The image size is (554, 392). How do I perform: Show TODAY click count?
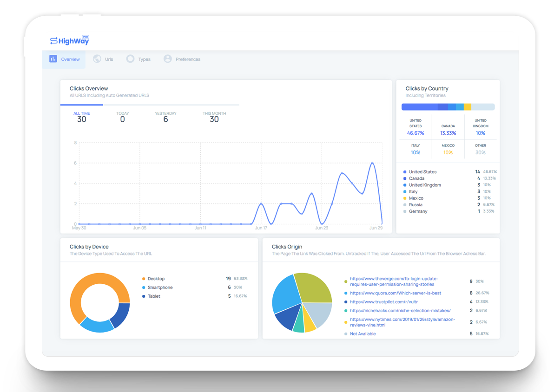coord(122,117)
